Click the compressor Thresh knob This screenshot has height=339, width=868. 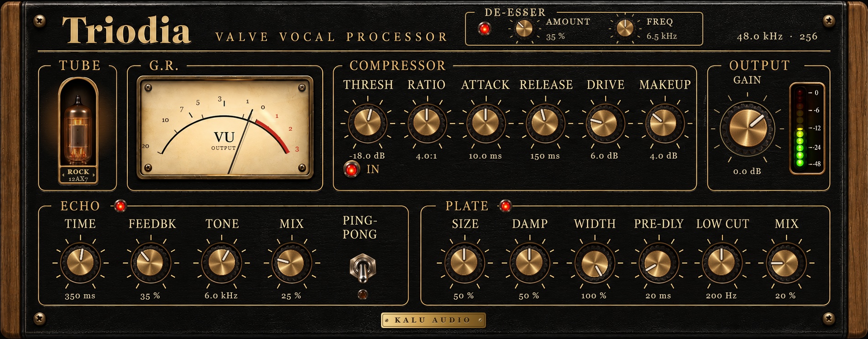(x=368, y=123)
